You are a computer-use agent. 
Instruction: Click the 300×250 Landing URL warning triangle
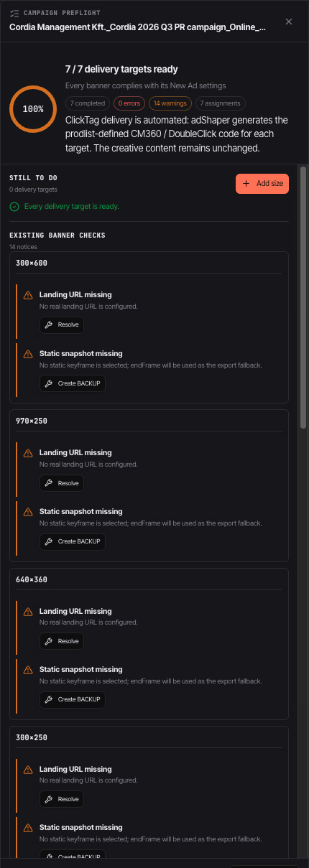point(28,769)
